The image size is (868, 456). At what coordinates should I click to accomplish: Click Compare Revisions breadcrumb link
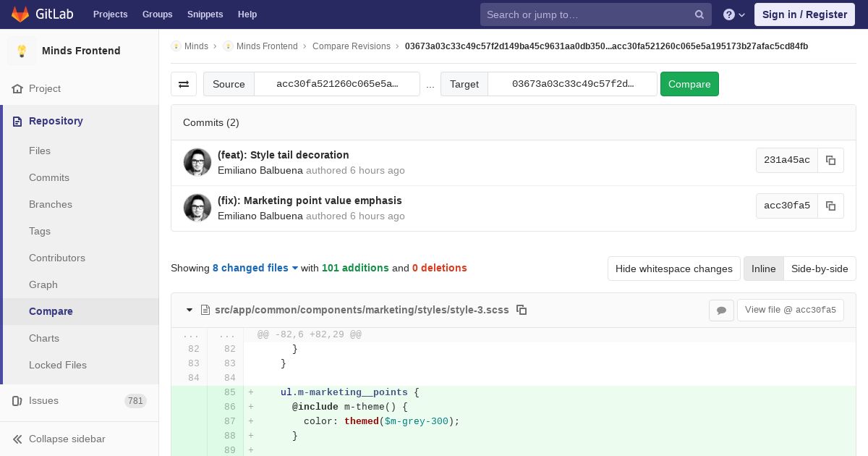(x=352, y=46)
